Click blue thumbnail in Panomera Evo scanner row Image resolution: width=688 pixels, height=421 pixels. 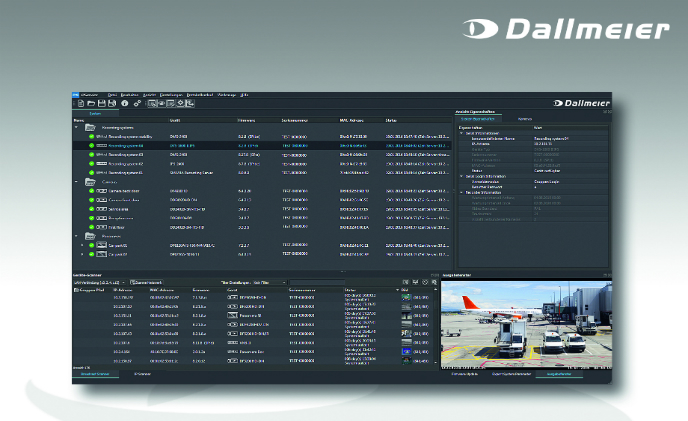click(406, 352)
